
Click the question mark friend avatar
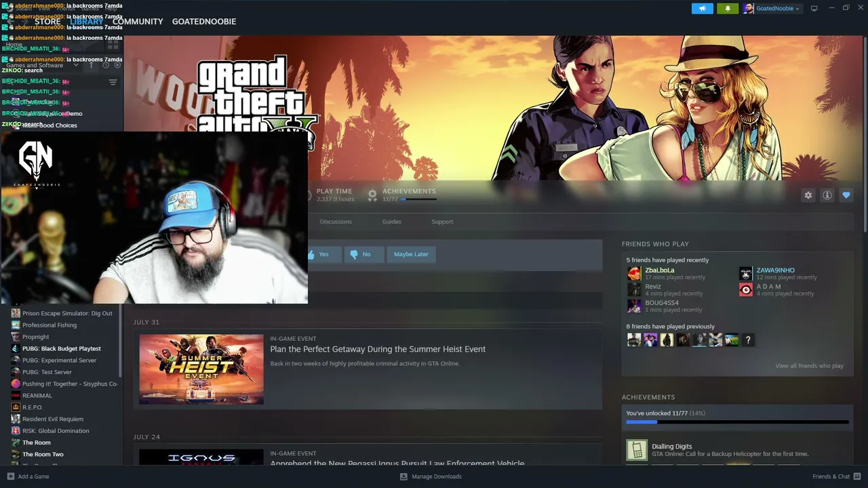pos(748,340)
